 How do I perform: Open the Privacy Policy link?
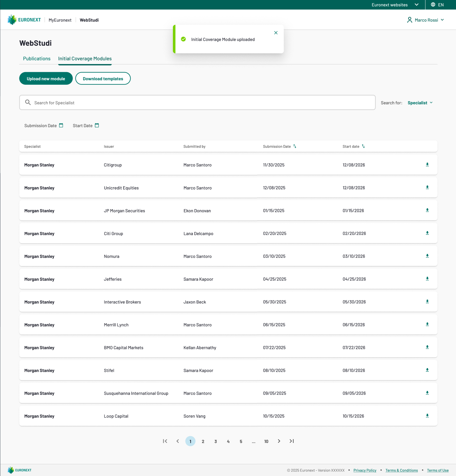coord(365,470)
